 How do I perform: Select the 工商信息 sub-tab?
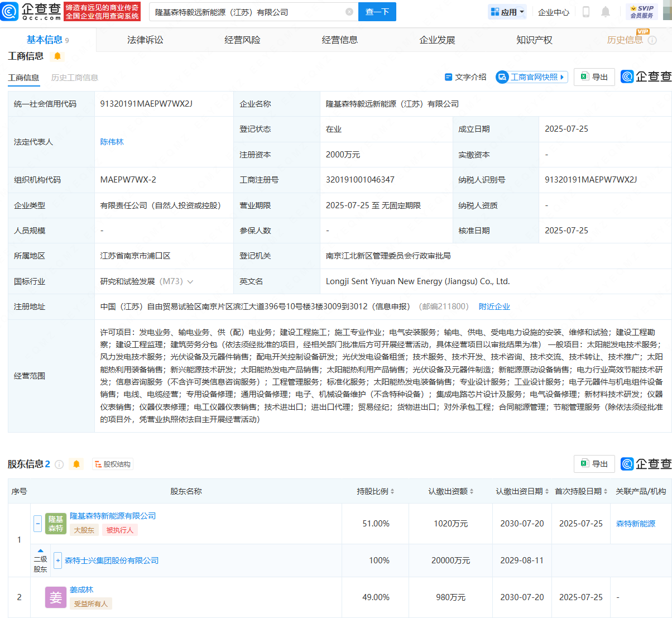[x=23, y=78]
